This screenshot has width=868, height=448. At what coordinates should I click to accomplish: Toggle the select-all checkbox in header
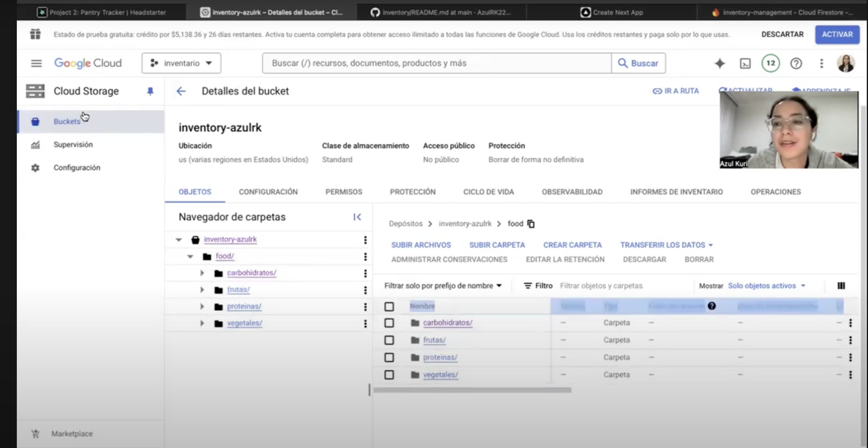[389, 306]
